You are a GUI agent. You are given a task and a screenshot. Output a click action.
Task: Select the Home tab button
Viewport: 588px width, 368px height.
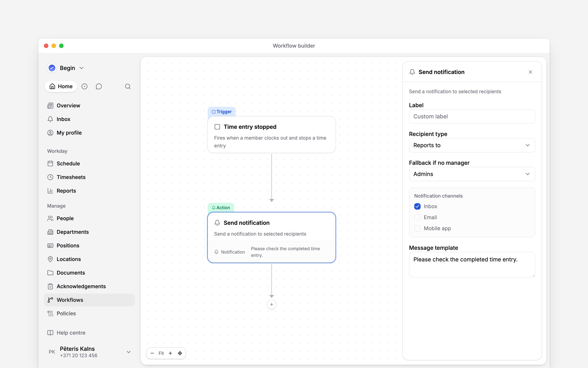pos(61,86)
